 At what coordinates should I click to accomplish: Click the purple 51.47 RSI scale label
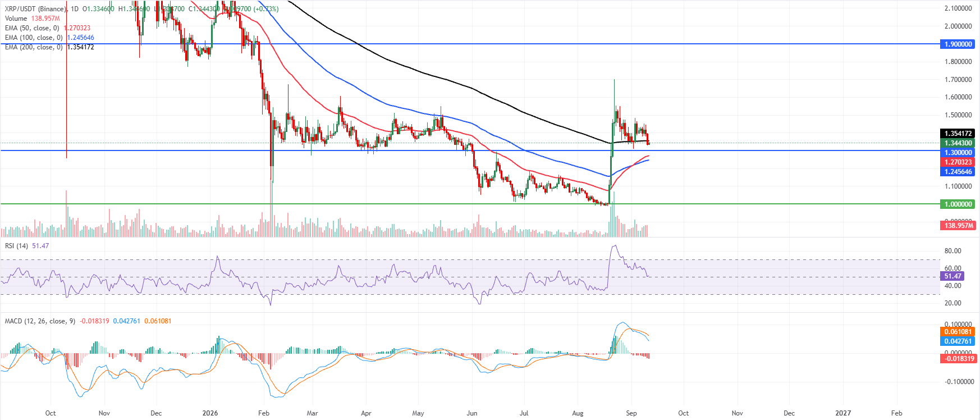pyautogui.click(x=952, y=276)
